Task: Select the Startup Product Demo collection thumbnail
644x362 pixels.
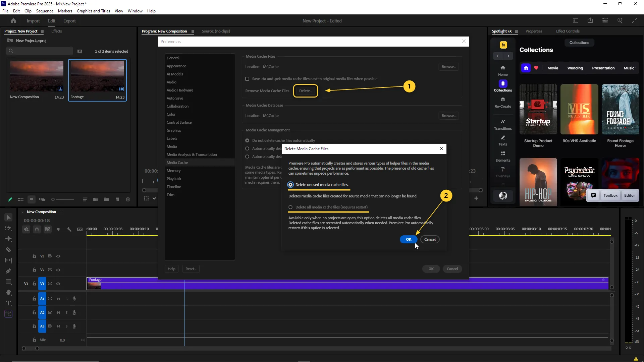Action: tap(538, 109)
